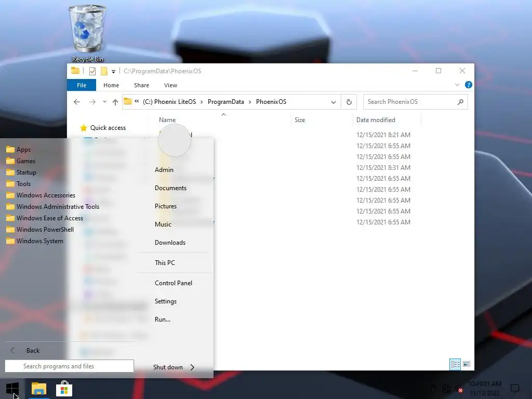532x399 pixels.
Task: Click the address bar folder icon
Action: [x=128, y=101]
